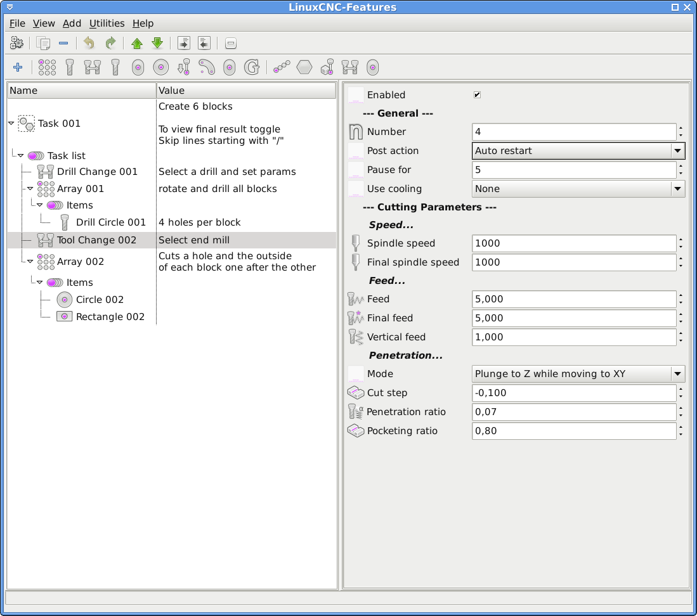Viewport: 697px width, 616px height.
Task: Click the last rounded rectangle icon after the polygon group
Action: tap(372, 68)
